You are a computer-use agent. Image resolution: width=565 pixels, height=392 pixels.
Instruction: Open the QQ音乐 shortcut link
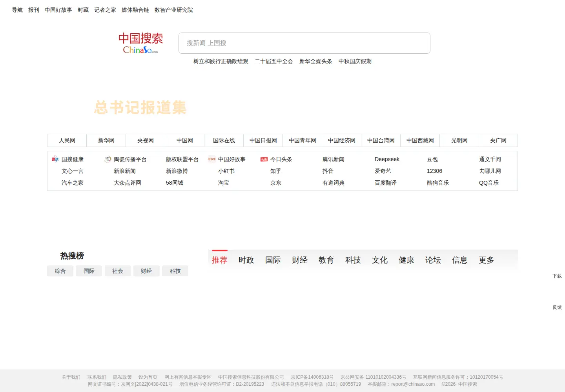pos(489,183)
